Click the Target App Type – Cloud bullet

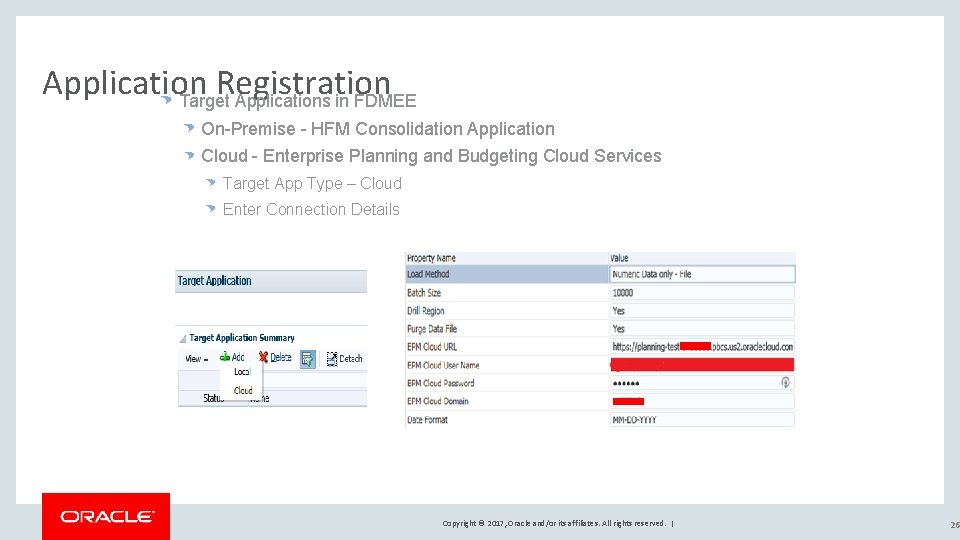point(312,183)
